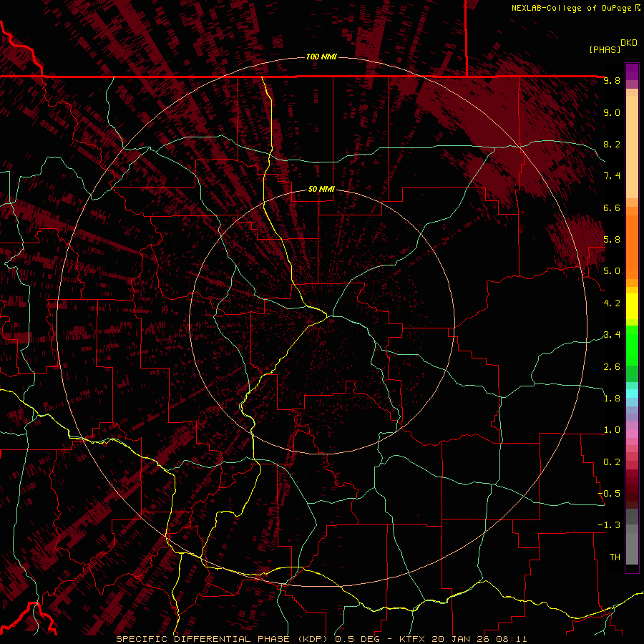The height and width of the screenshot is (644, 644).
Task: Select the 5.0 scale value
Action: click(x=612, y=271)
